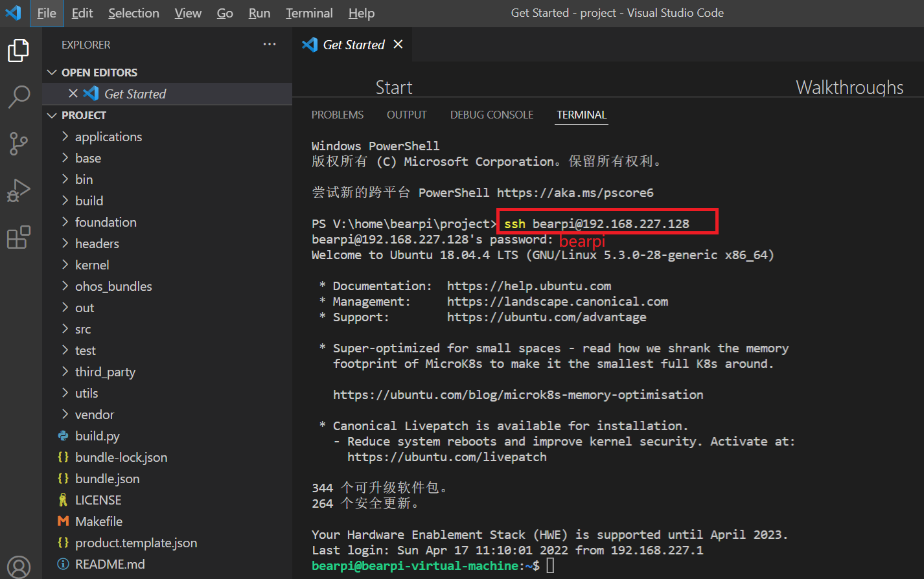Switch to the PROBLEMS panel tab

[338, 115]
